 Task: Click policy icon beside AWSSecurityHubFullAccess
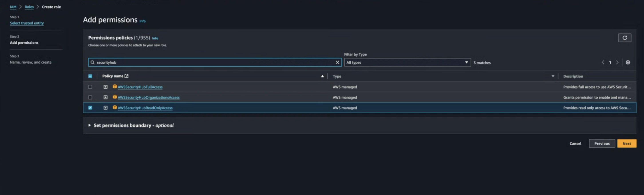pyautogui.click(x=115, y=86)
